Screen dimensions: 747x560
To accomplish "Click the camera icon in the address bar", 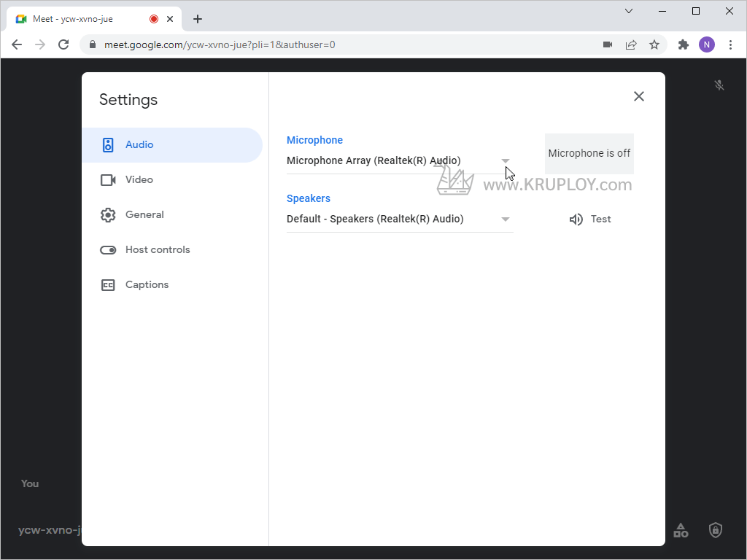I will click(x=608, y=44).
